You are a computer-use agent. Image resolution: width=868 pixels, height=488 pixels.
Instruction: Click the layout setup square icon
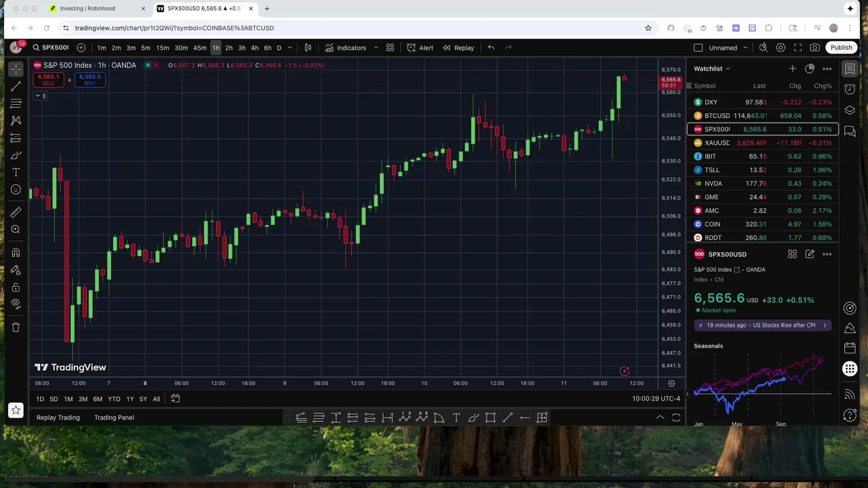point(698,47)
